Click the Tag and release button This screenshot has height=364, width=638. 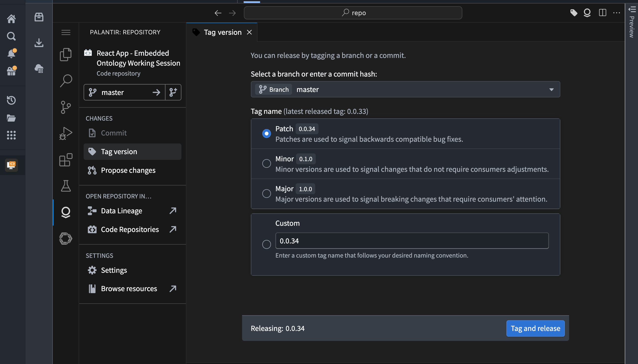pyautogui.click(x=535, y=328)
